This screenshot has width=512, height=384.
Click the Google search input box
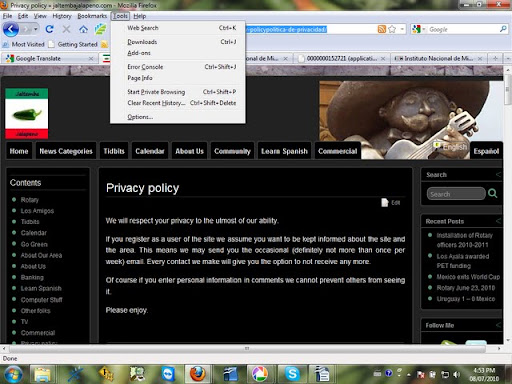[463, 29]
